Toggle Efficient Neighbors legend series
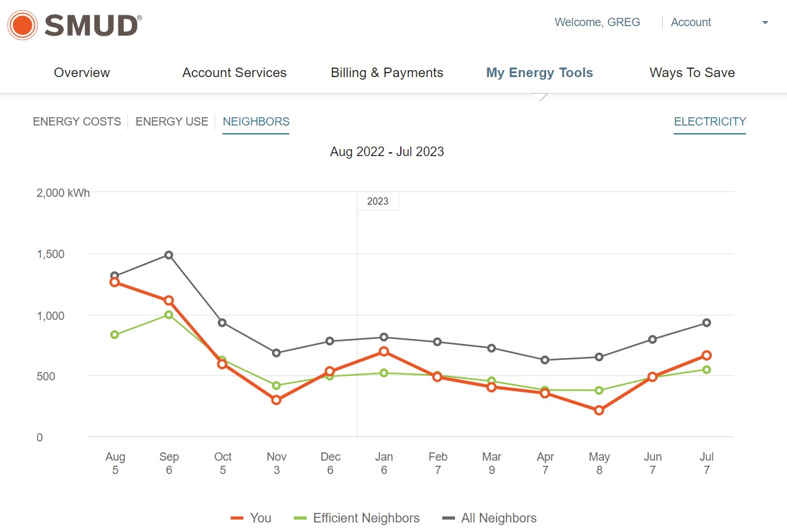Viewport: 787px width, 532px height. [366, 518]
